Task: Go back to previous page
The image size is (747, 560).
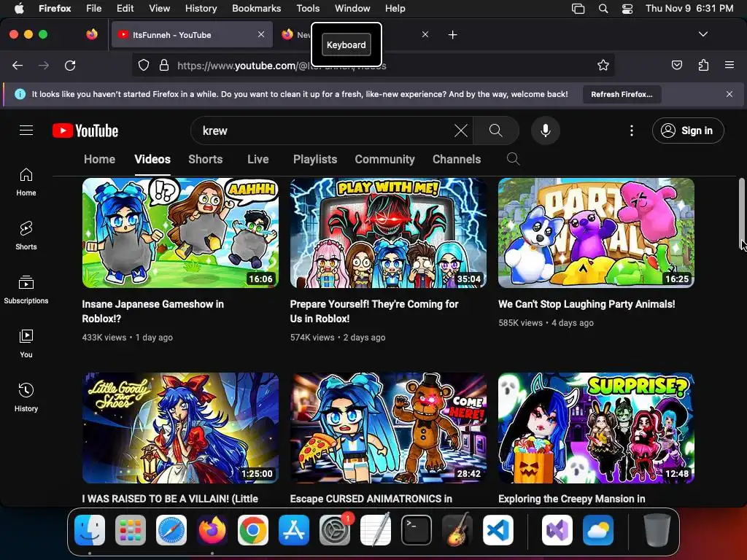Action: click(18, 65)
